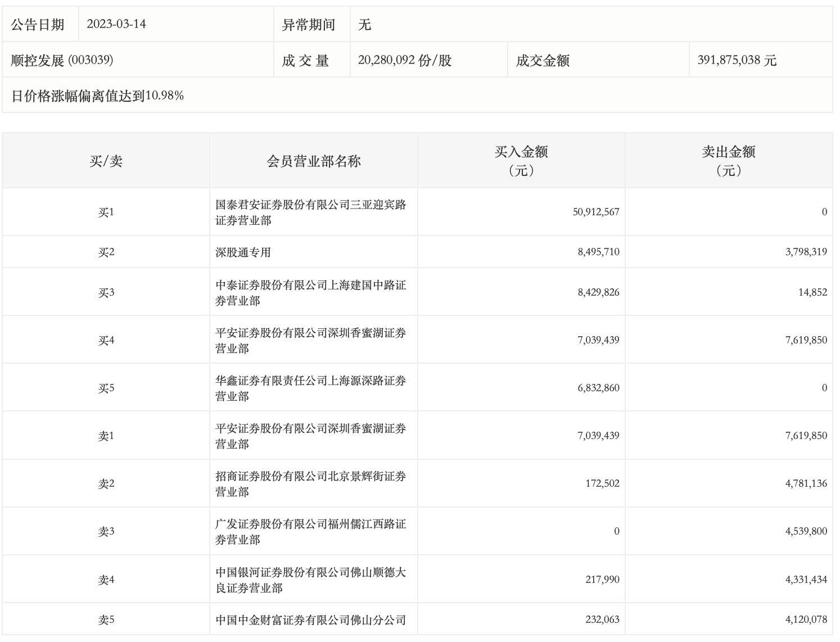The width and height of the screenshot is (840, 642).
Task: Click 中国银河证券佛山顺德大良 branch name
Action: pos(310,580)
